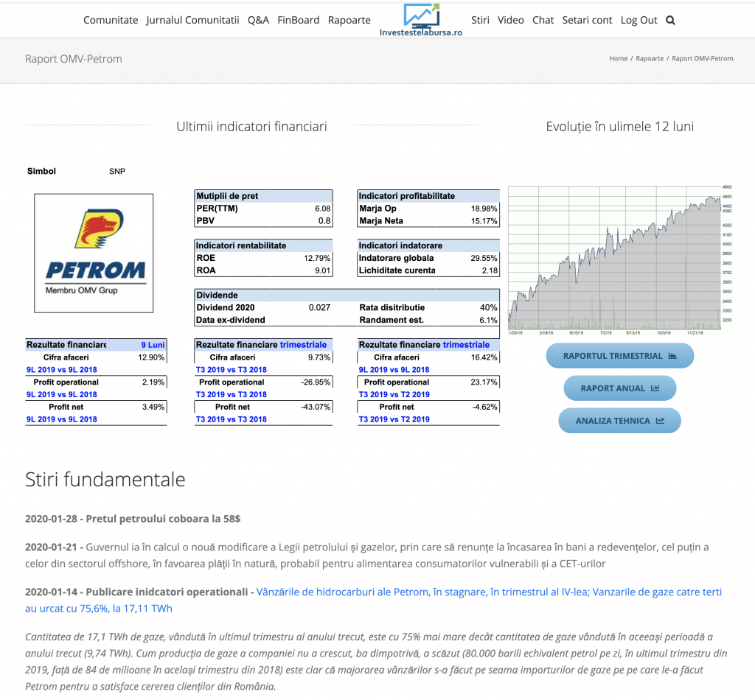Open the Raport Anual button
Viewport: 755px width, 700px height.
click(x=619, y=388)
